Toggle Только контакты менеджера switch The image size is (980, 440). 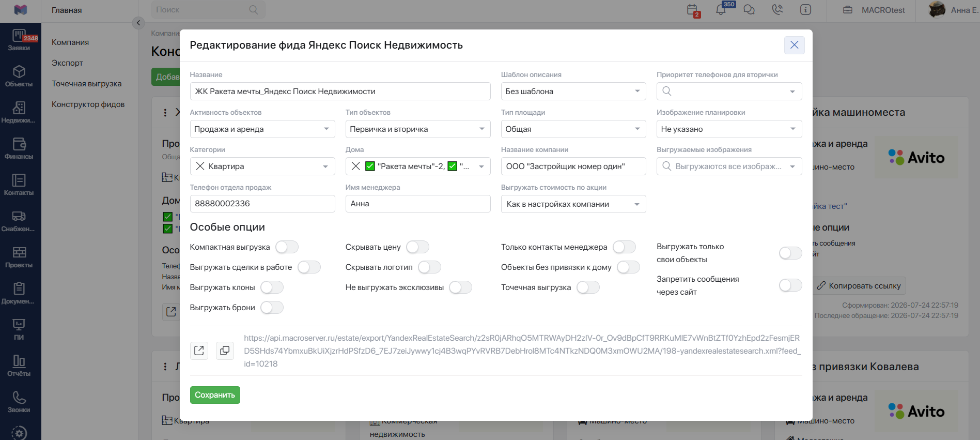[624, 247]
